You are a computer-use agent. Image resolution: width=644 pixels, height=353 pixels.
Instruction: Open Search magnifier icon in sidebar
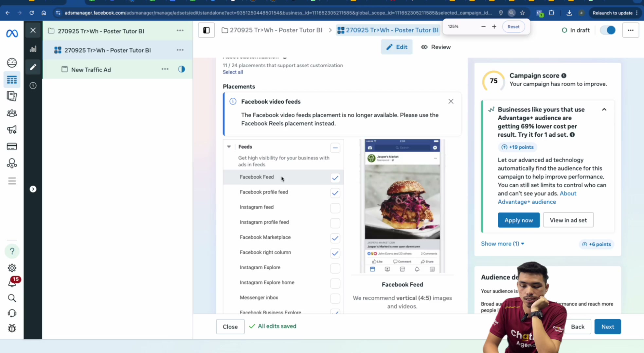[x=12, y=298]
